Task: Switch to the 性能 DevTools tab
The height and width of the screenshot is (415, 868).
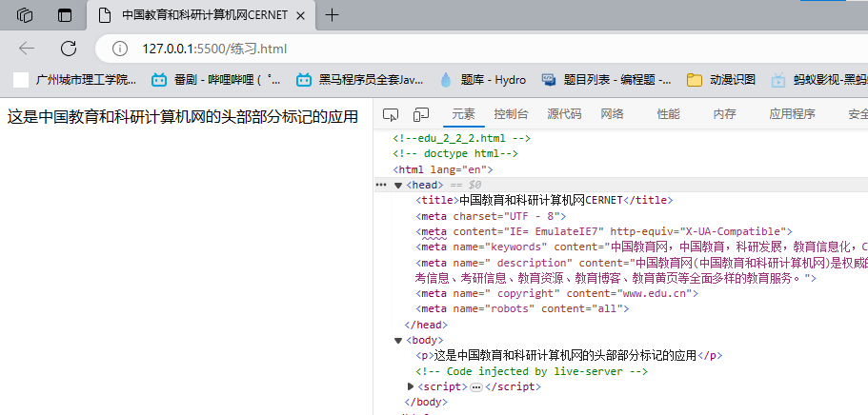Action: 668,114
